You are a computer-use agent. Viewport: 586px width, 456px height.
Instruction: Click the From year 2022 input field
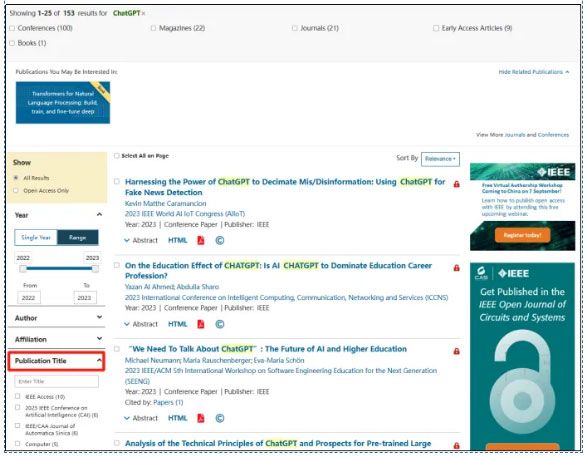(x=29, y=298)
